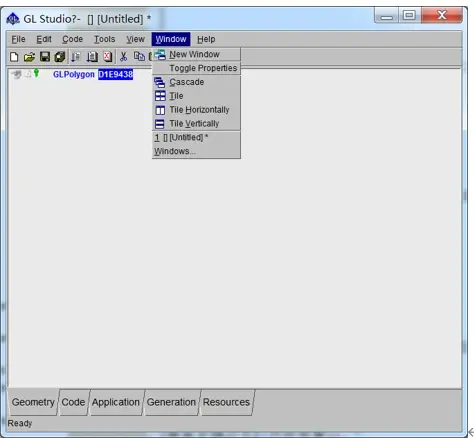Screen dimensions: 474x438
Task: Click the Open folder toolbar icon
Action: tap(29, 57)
